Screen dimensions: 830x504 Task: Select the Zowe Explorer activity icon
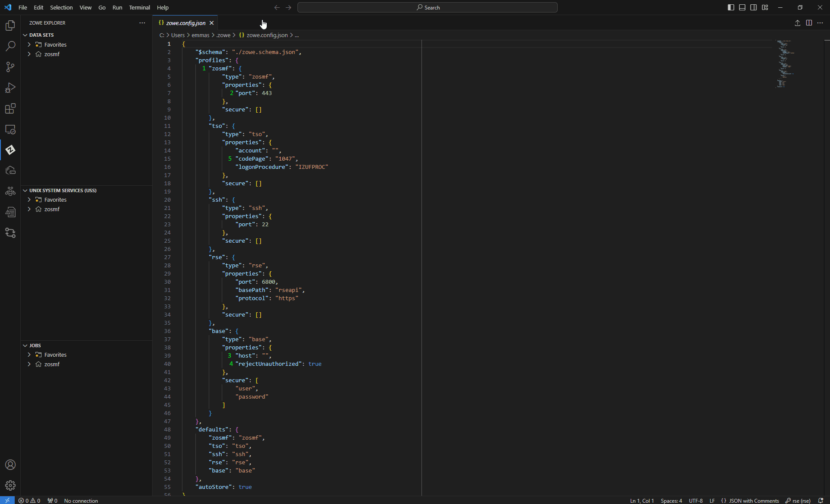[10, 150]
